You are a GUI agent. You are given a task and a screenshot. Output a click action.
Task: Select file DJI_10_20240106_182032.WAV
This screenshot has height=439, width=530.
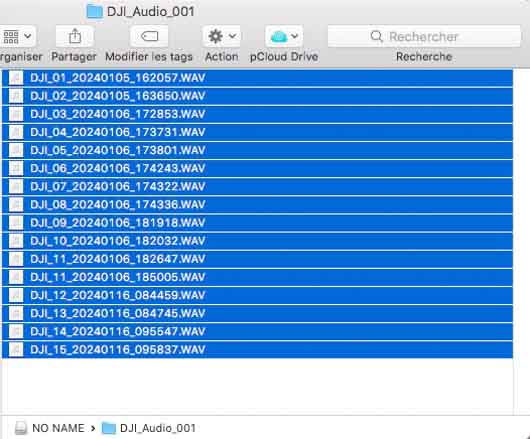(257, 241)
